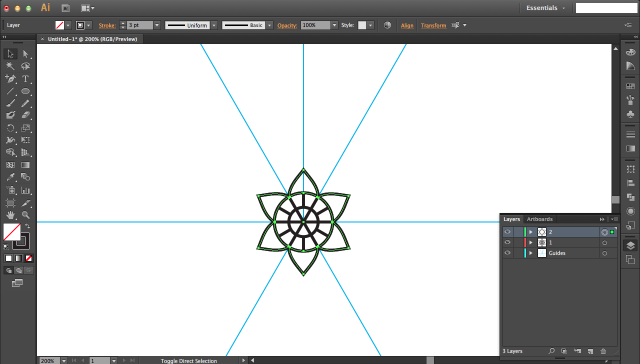Select the Artboard tool
640x364 pixels.
(x=10, y=203)
